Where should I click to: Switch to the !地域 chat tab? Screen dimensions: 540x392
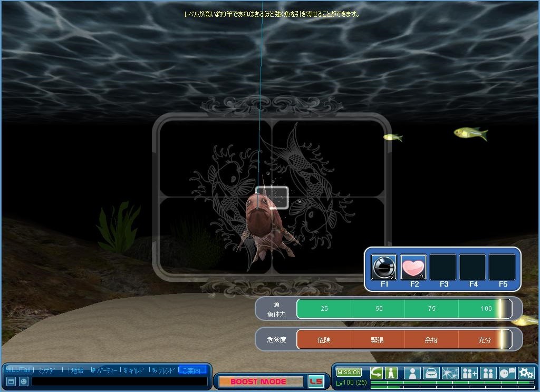pos(76,370)
